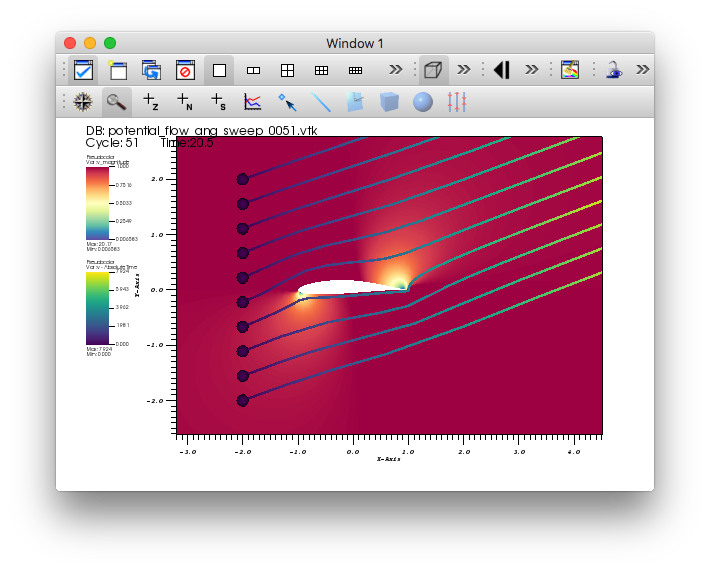Select the lineout graph tool icon
The image size is (710, 571).
(x=252, y=102)
